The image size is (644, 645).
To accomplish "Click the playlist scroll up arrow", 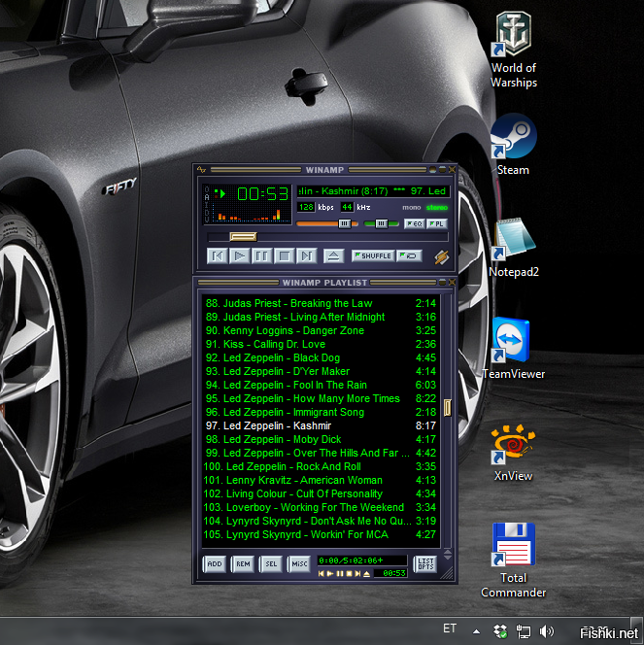I will [448, 552].
